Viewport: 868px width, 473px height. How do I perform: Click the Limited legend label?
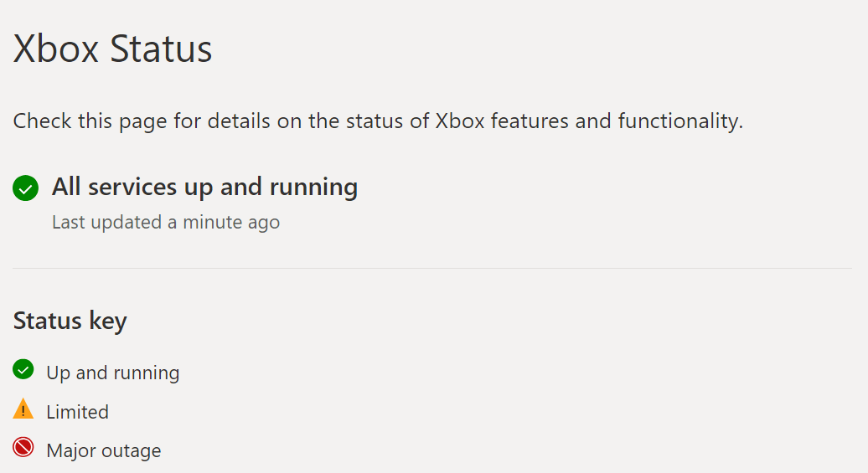click(x=77, y=412)
